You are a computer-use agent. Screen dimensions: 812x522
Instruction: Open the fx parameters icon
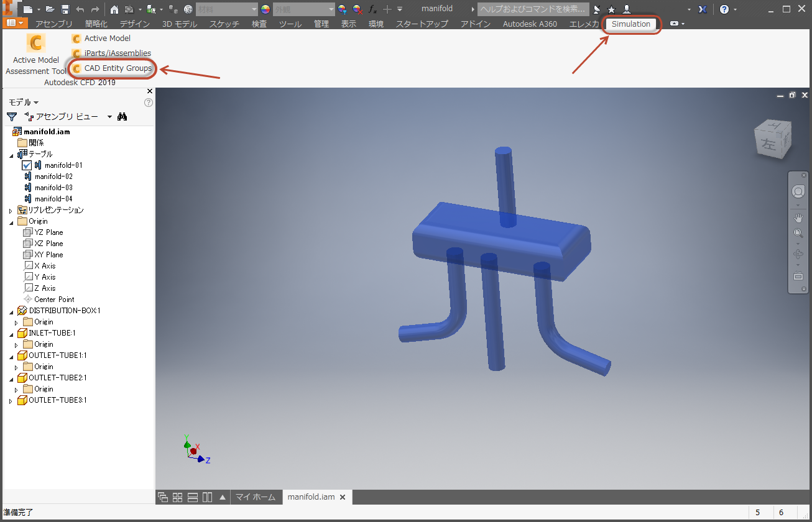(x=372, y=9)
